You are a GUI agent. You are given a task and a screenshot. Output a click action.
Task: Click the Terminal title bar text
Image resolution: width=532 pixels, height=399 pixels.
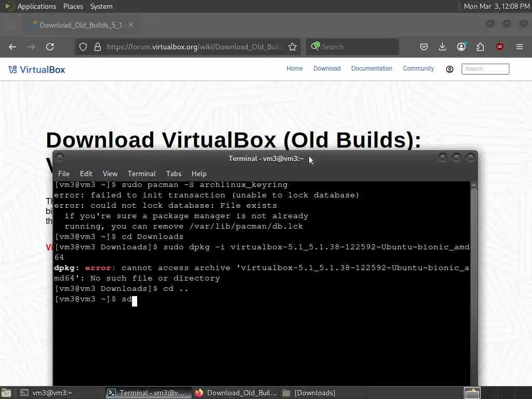pos(265,158)
